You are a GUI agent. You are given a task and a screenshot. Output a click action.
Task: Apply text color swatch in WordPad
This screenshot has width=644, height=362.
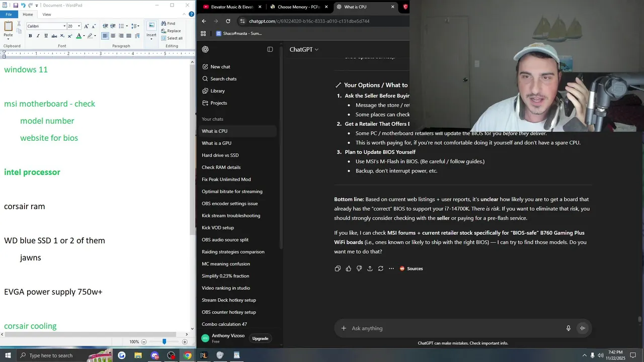[x=78, y=36]
